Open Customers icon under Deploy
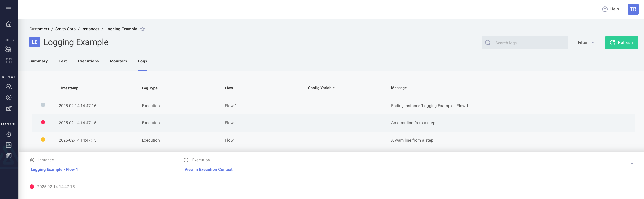 coord(9,87)
